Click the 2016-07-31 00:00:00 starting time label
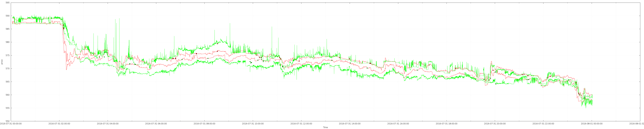The height and width of the screenshot is (129, 644). (x=11, y=124)
